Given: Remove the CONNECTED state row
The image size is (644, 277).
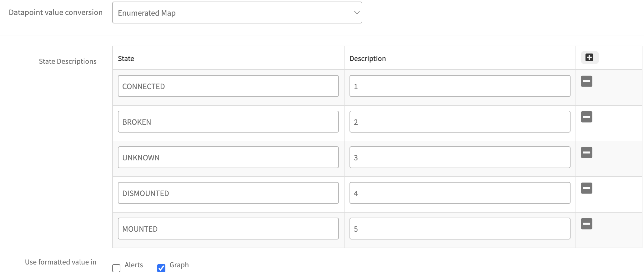Looking at the screenshot, I should (x=586, y=81).
